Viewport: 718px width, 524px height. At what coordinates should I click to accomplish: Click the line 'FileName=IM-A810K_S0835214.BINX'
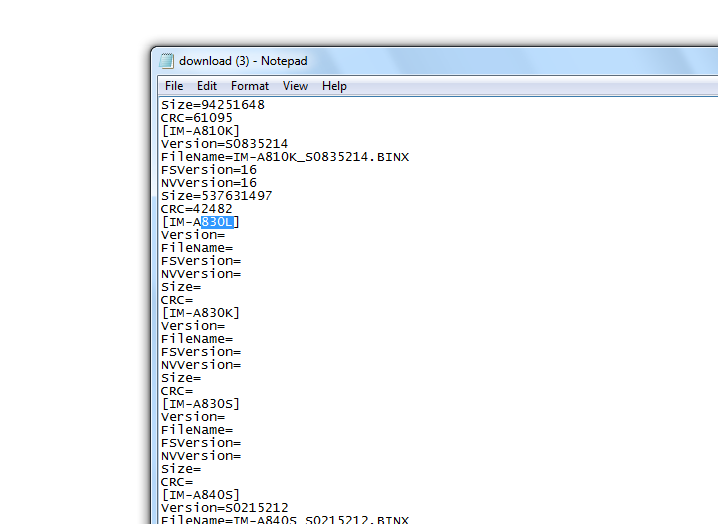pos(285,157)
